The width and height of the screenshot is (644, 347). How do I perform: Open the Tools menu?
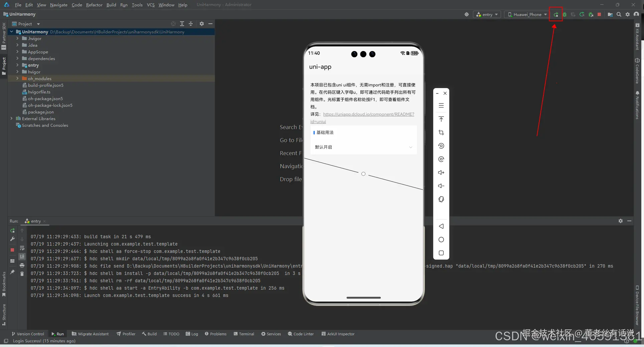pyautogui.click(x=137, y=5)
